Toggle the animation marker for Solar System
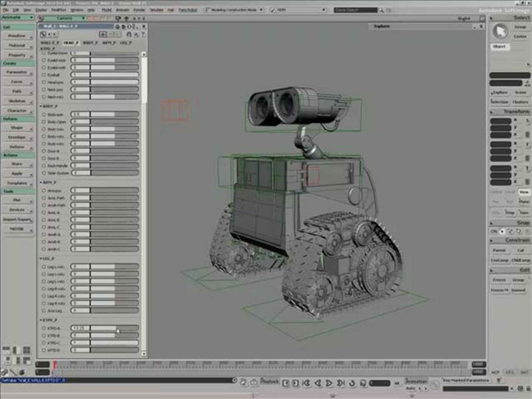Viewport: 532px width, 399px height. pos(44,173)
